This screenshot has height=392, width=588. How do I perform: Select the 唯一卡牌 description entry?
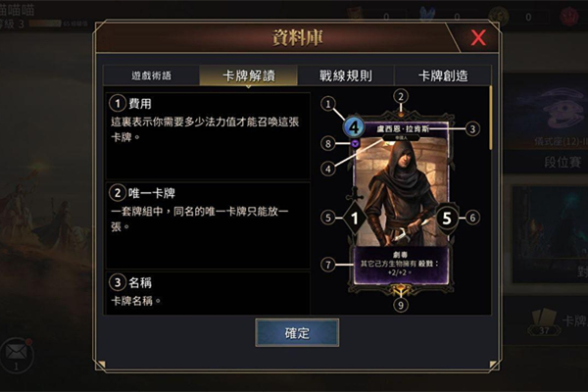coord(208,225)
